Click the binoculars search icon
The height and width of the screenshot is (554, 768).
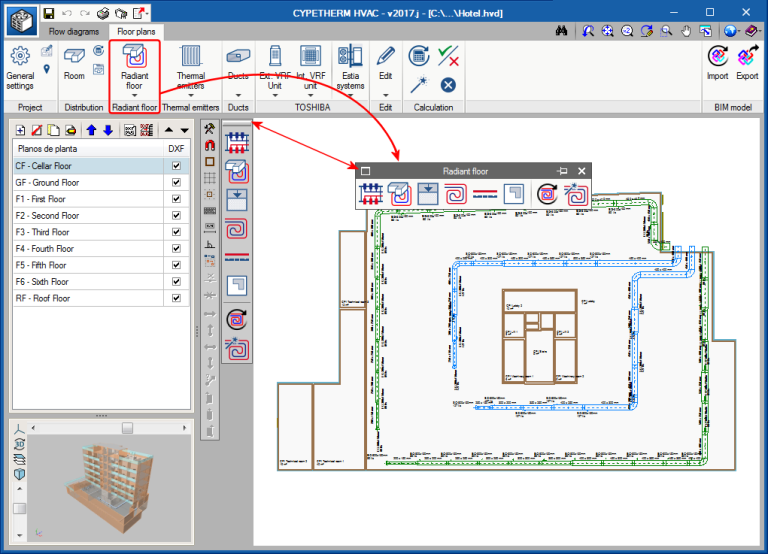pos(561,31)
